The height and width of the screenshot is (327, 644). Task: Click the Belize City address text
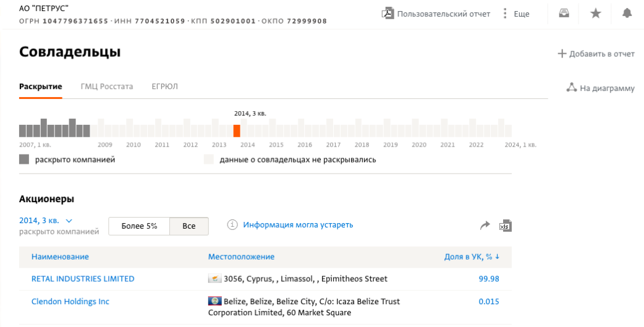pyautogui.click(x=304, y=307)
